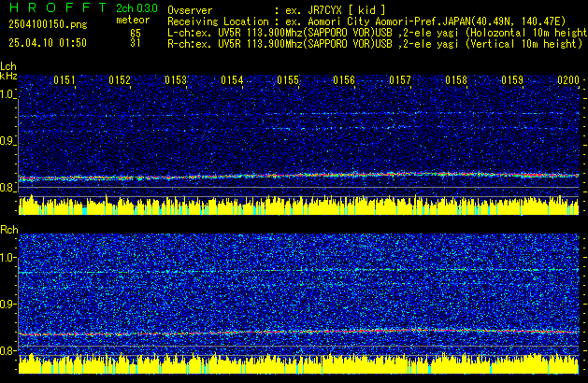The width and height of the screenshot is (588, 383).
Task: Click the 0158 time marker
Action: [x=456, y=80]
